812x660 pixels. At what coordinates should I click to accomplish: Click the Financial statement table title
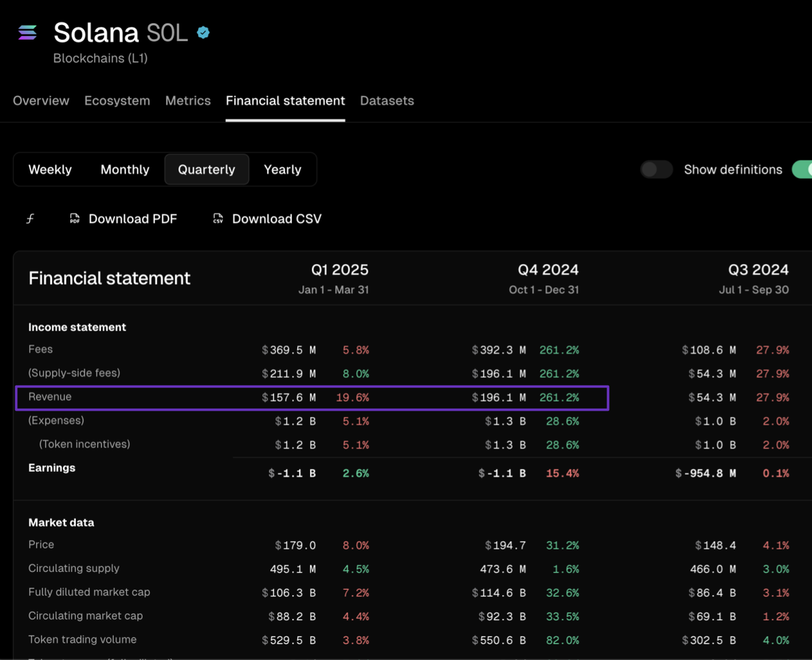pos(110,278)
